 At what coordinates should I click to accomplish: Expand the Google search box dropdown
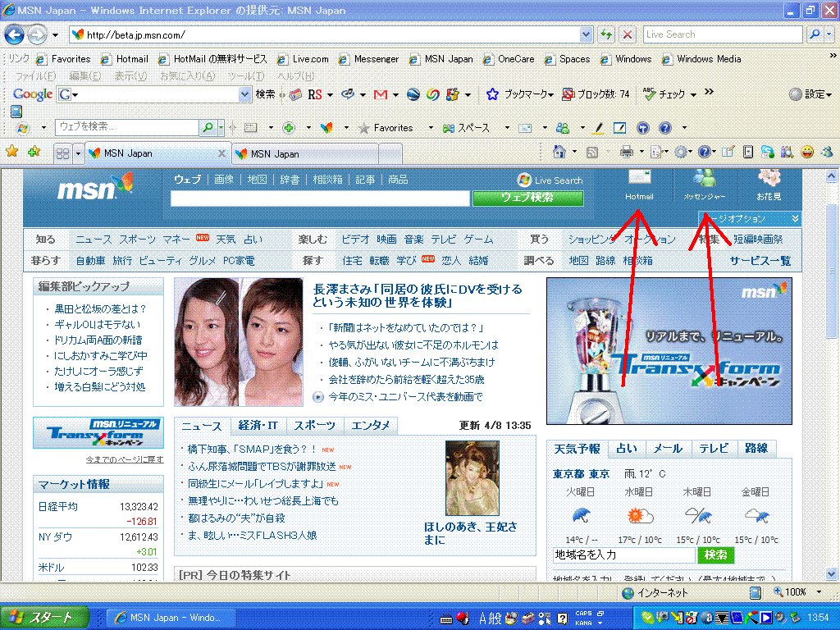244,94
